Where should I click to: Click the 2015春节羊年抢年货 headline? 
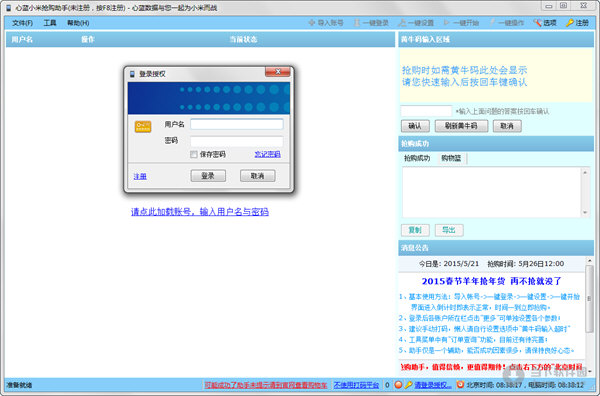click(491, 281)
